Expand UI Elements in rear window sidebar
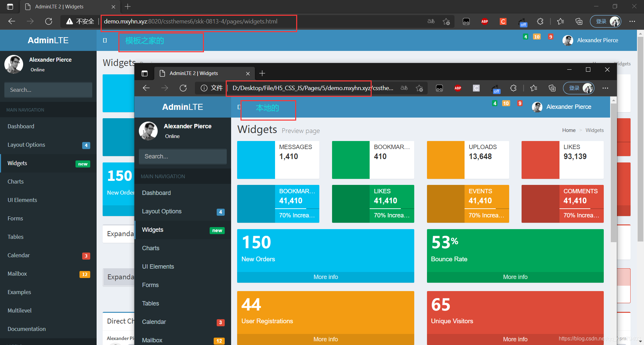Image resolution: width=644 pixels, height=345 pixels. [x=48, y=200]
